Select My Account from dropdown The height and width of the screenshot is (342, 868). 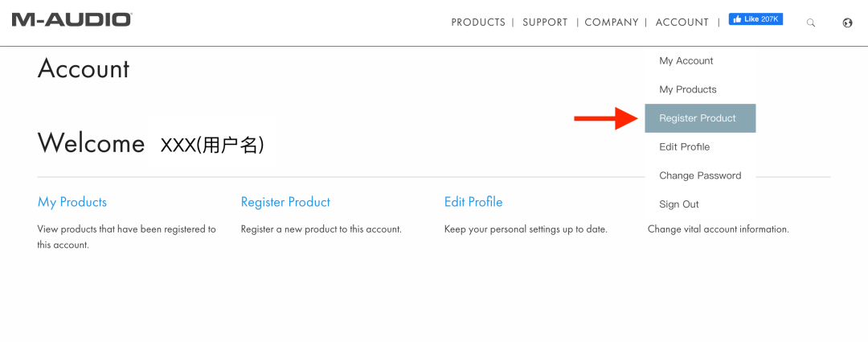686,61
